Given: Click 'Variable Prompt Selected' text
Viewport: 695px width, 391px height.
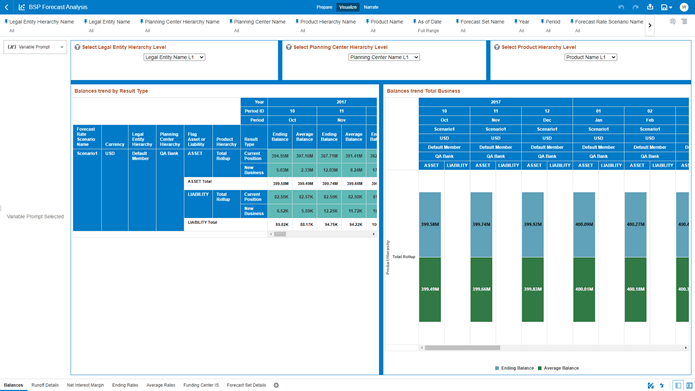Looking at the screenshot, I should pyautogui.click(x=35, y=217).
